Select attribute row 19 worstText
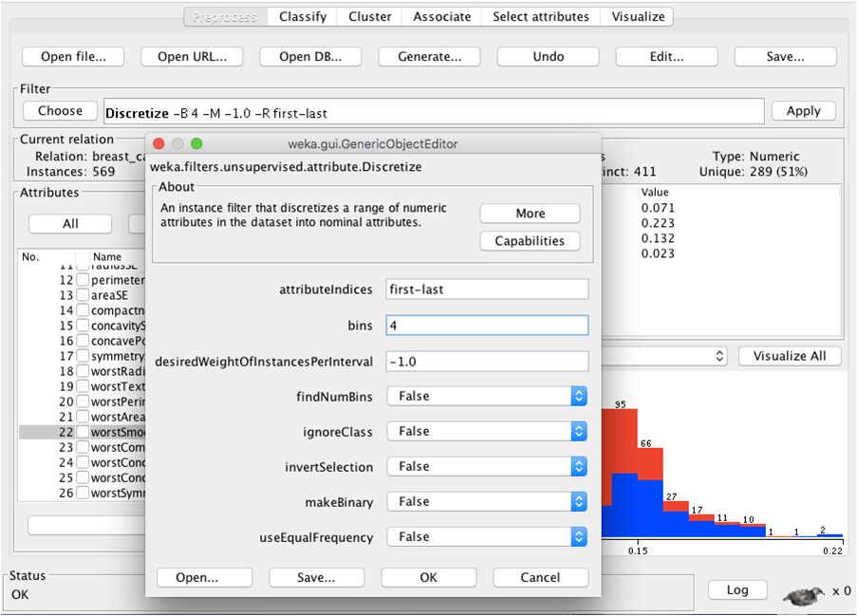 click(x=82, y=386)
